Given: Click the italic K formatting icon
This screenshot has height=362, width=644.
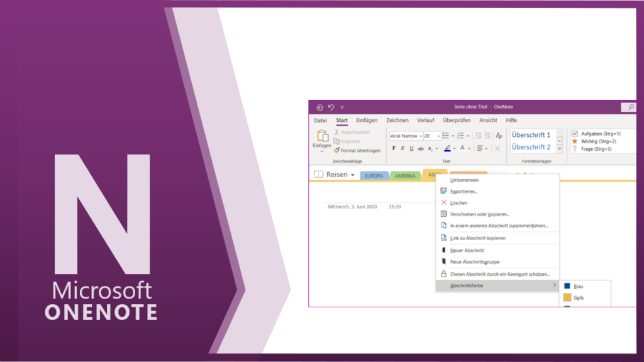Looking at the screenshot, I should tap(403, 148).
